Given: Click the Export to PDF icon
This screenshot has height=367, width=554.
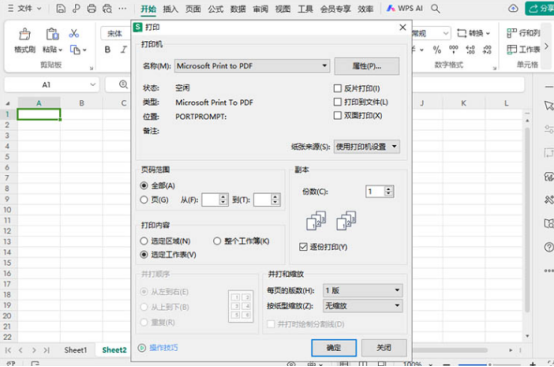Looking at the screenshot, I should [x=76, y=8].
